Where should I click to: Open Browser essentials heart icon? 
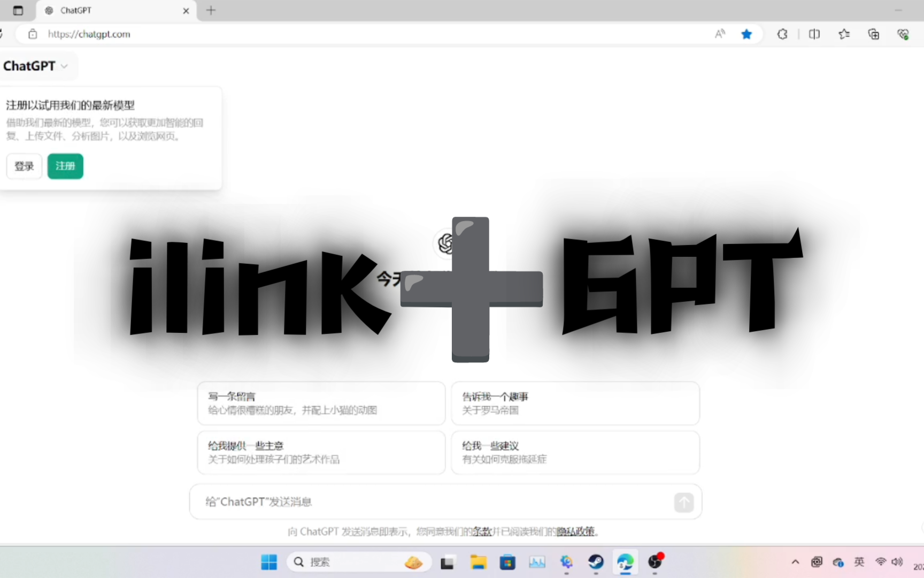[903, 34]
